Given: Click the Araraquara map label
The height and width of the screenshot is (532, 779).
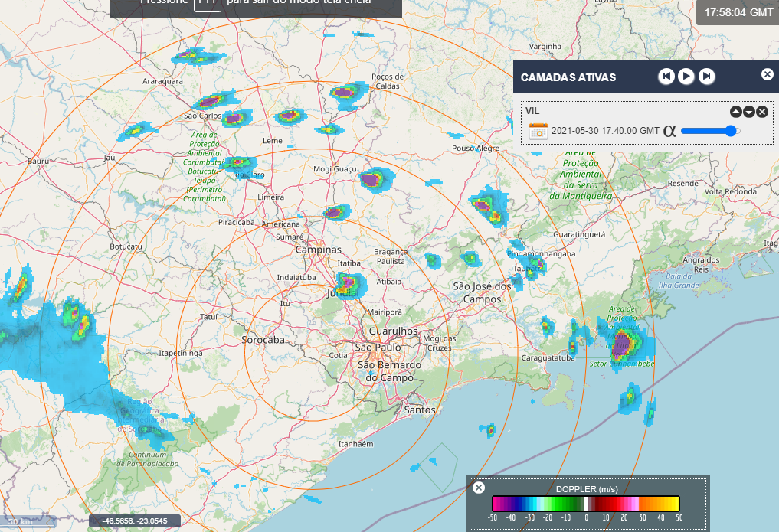Looking at the screenshot, I should click(x=162, y=81).
